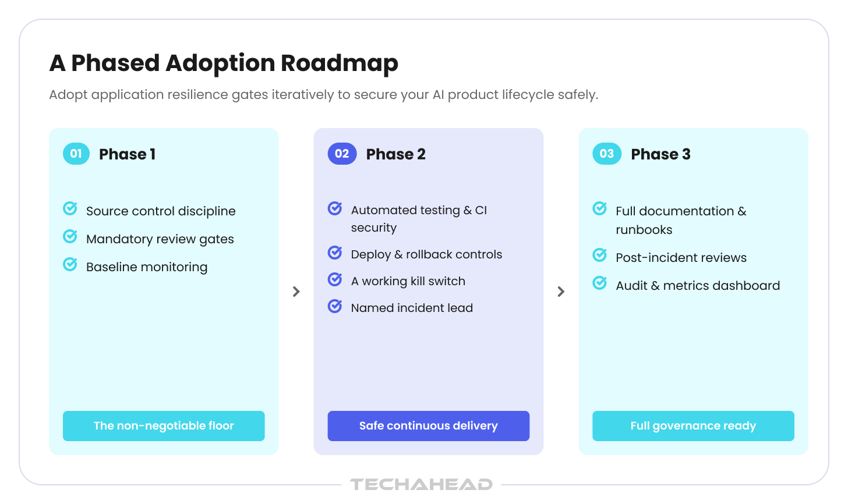Select the Phase 3 heading
Viewport: 848px width, 504px height.
point(661,154)
